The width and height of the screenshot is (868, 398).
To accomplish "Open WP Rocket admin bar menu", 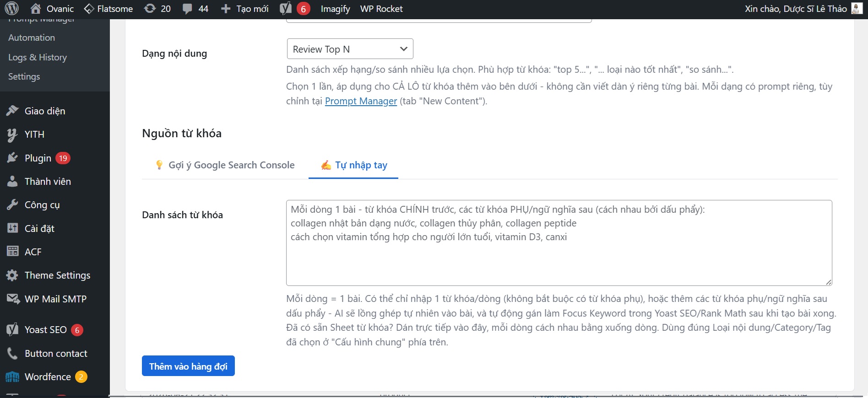I will click(x=381, y=9).
